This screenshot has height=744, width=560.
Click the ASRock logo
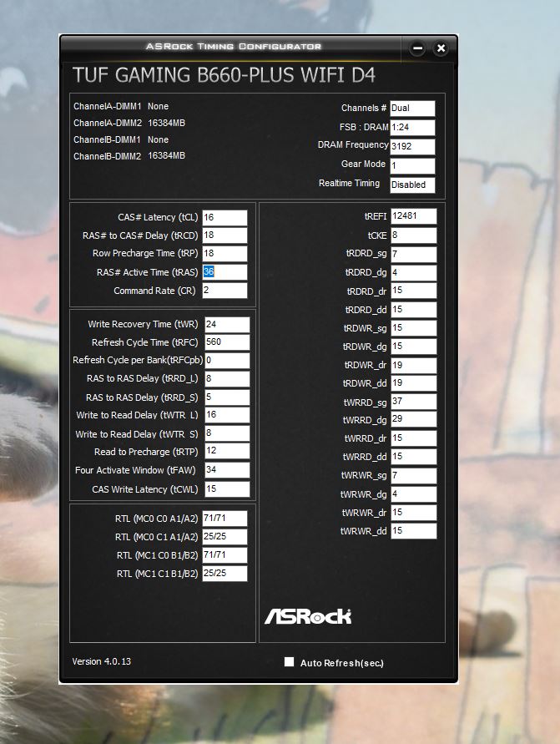tap(308, 616)
